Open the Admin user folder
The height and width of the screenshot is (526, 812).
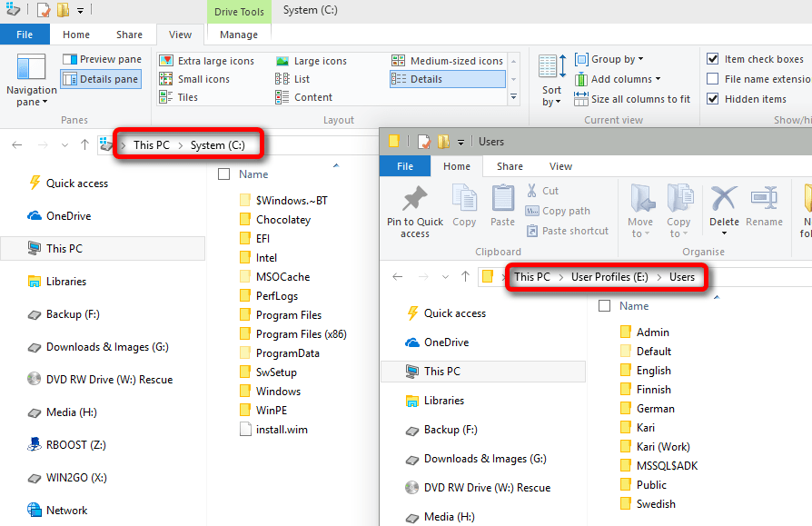[x=653, y=332]
